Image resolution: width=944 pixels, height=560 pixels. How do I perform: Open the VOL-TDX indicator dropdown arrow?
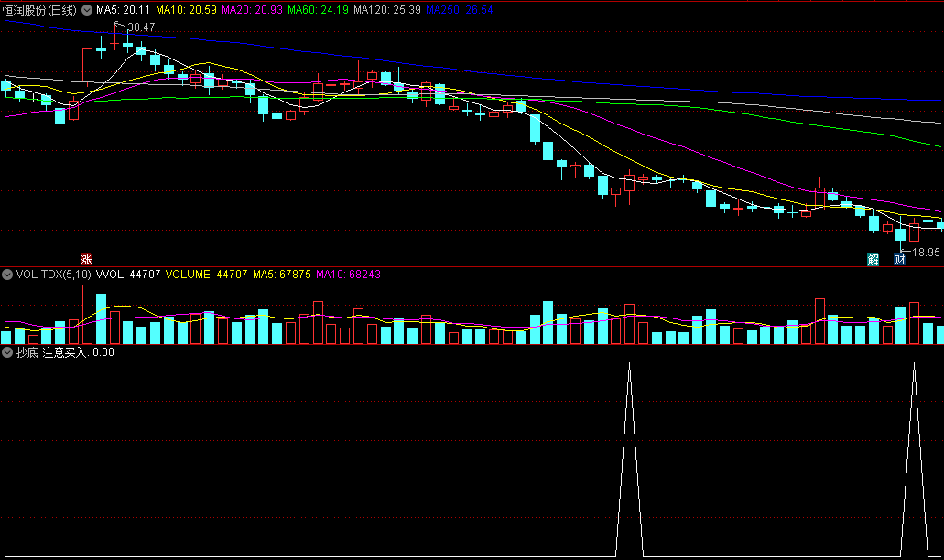pyautogui.click(x=7, y=275)
